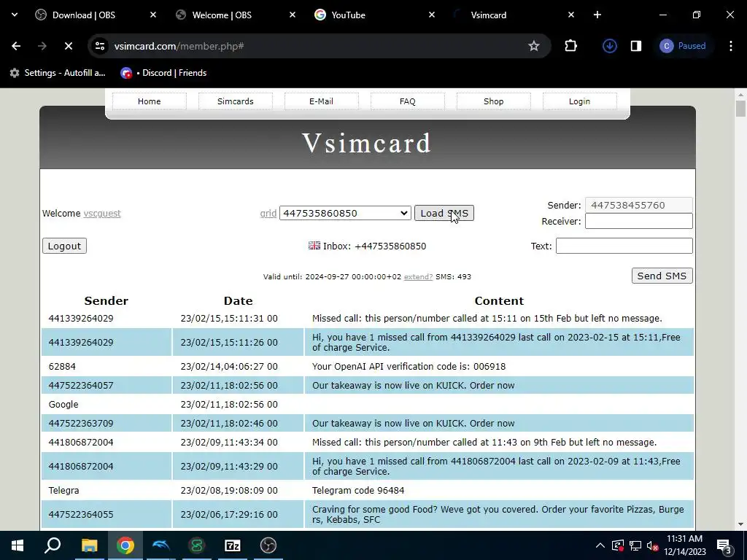
Task: Click the Telegra sender cell
Action: pyautogui.click(x=107, y=491)
